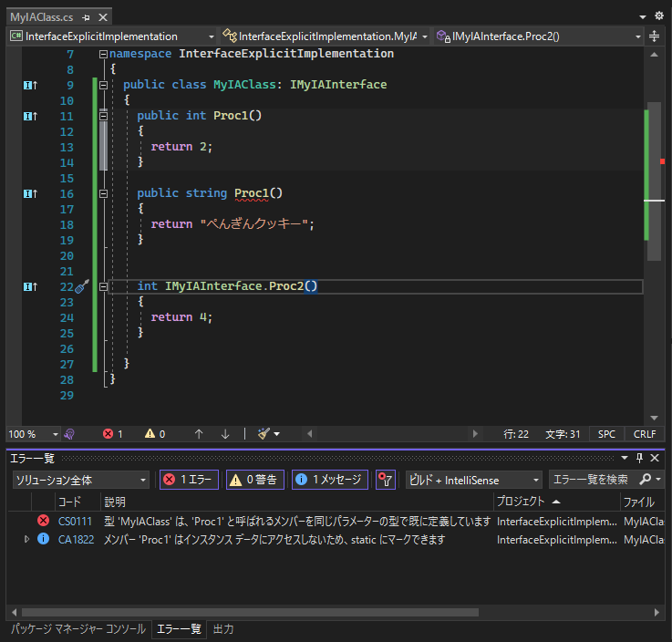Click the editor warning count indicator
The height and width of the screenshot is (642, 672).
[155, 434]
